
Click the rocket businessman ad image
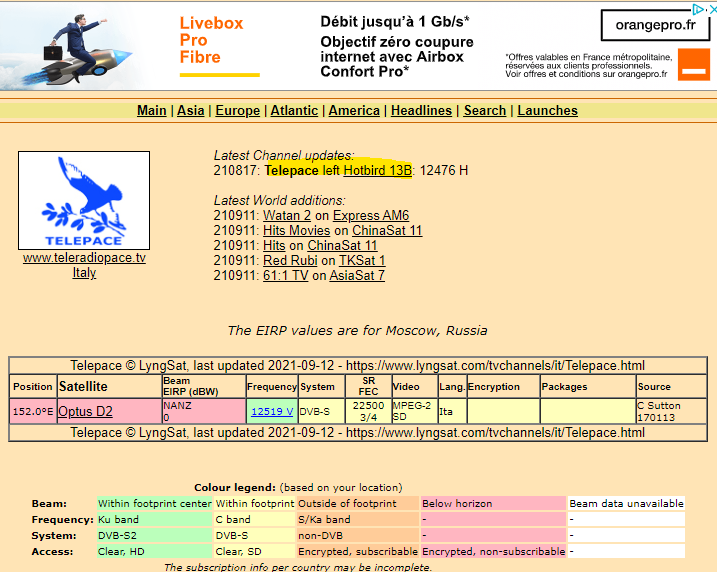(x=78, y=50)
